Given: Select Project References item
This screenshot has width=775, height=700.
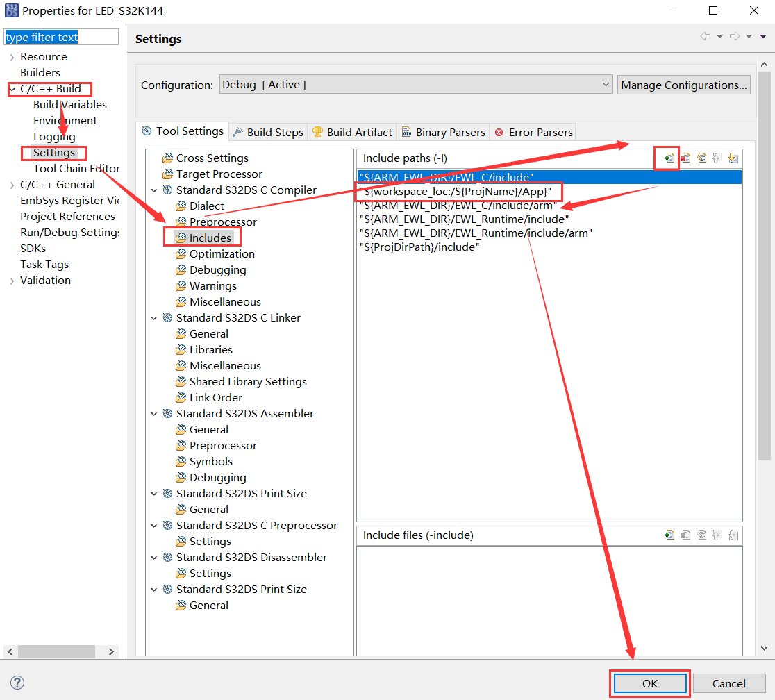Looking at the screenshot, I should (x=67, y=217).
